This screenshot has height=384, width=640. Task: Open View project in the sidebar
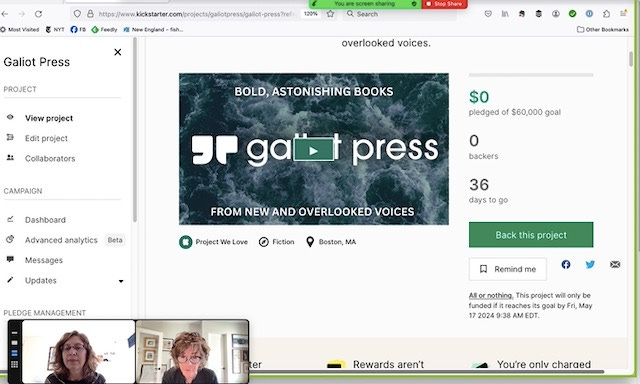[49, 118]
